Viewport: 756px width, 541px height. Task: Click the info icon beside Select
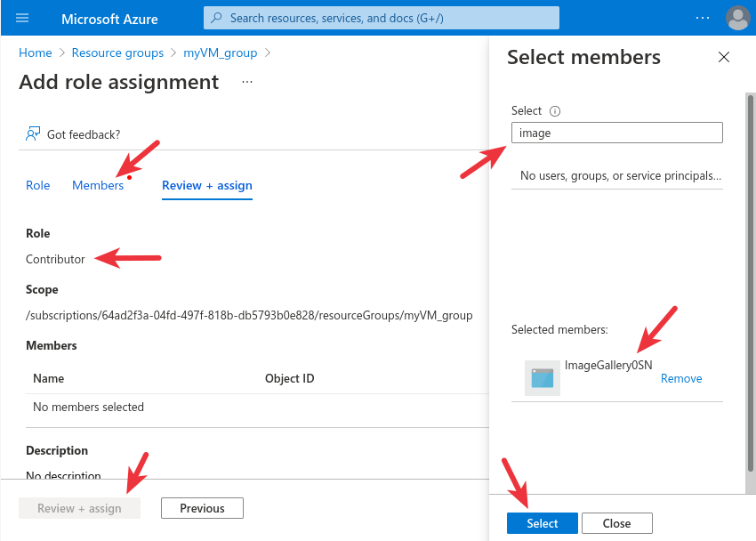pos(555,111)
